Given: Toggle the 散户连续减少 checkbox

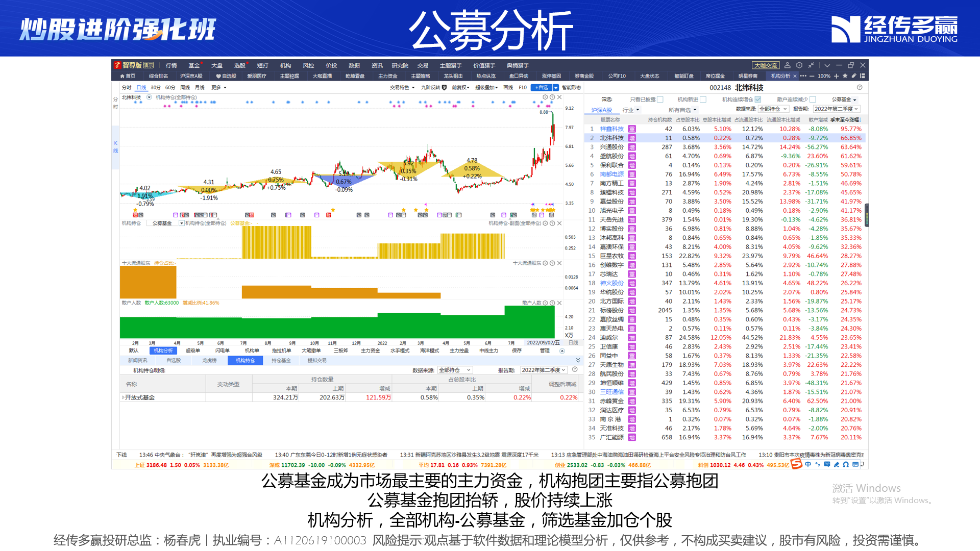Looking at the screenshot, I should 813,99.
